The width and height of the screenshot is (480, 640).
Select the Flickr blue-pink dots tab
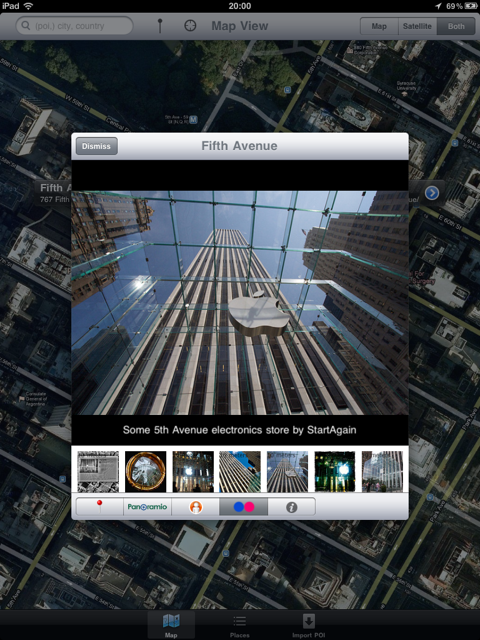244,507
